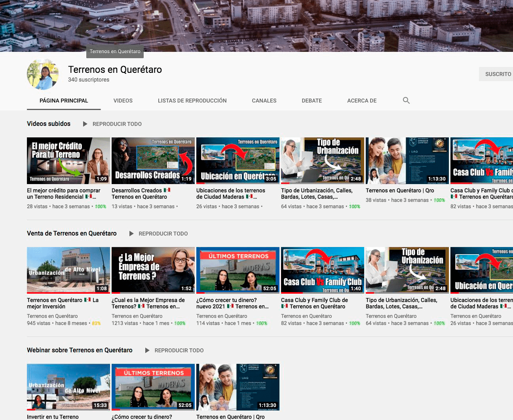
Task: Click channel name under 'nuevo 2021' video
Action: pyautogui.click(x=222, y=316)
